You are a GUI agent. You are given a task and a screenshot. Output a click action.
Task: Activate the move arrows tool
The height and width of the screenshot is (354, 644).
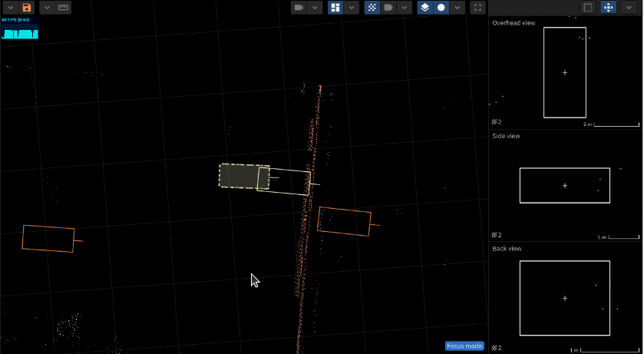[608, 8]
